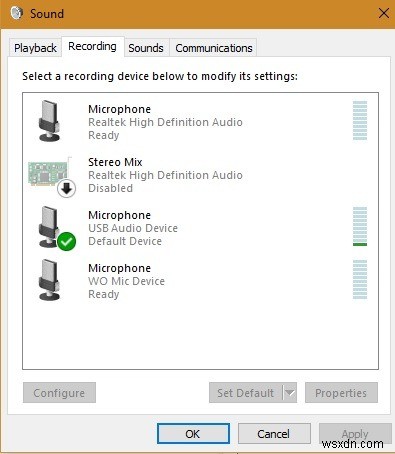Select the Recording tab
The height and width of the screenshot is (454, 395).
point(92,46)
